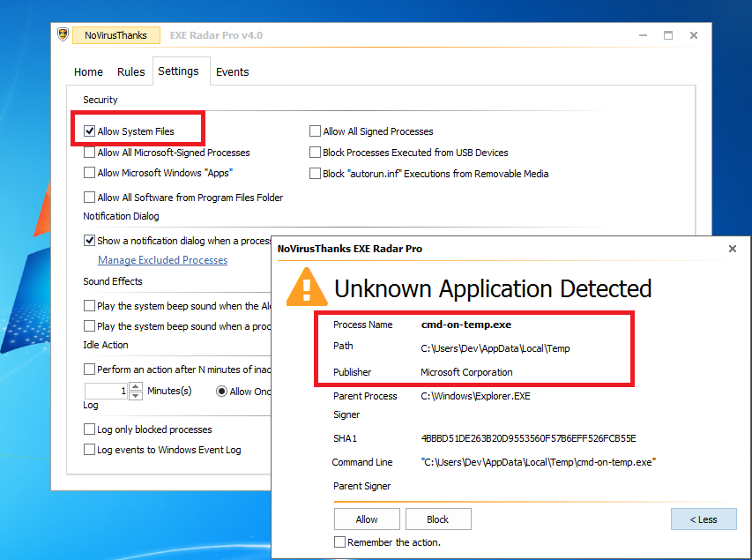Enable Allow All Microsoft-Signed Processes
This screenshot has width=752, height=560.
click(x=89, y=152)
